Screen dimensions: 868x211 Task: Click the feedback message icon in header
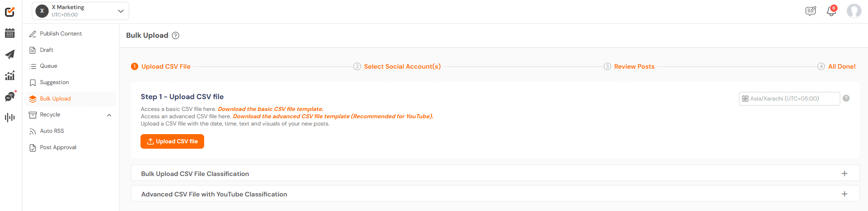pos(810,11)
